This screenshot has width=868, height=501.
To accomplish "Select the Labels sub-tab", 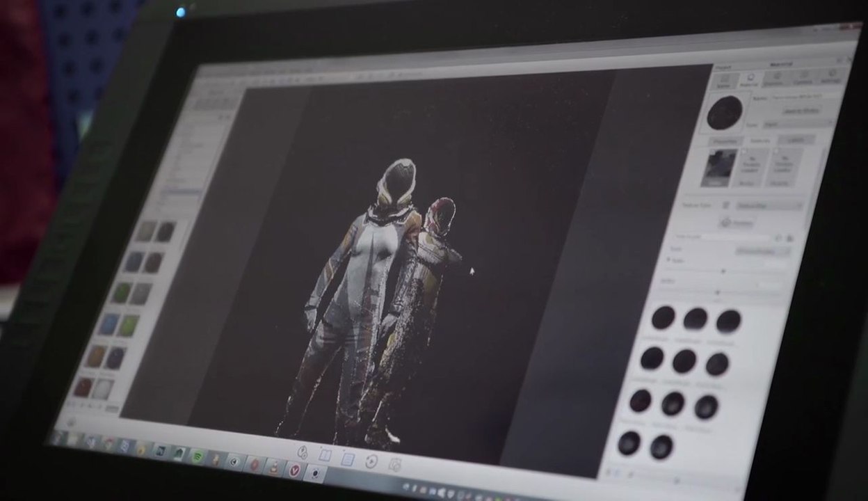I will pyautogui.click(x=796, y=139).
